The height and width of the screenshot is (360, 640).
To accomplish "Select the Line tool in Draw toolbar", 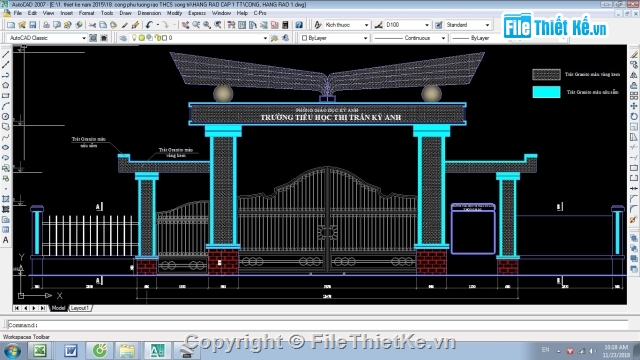I will coord(6,54).
